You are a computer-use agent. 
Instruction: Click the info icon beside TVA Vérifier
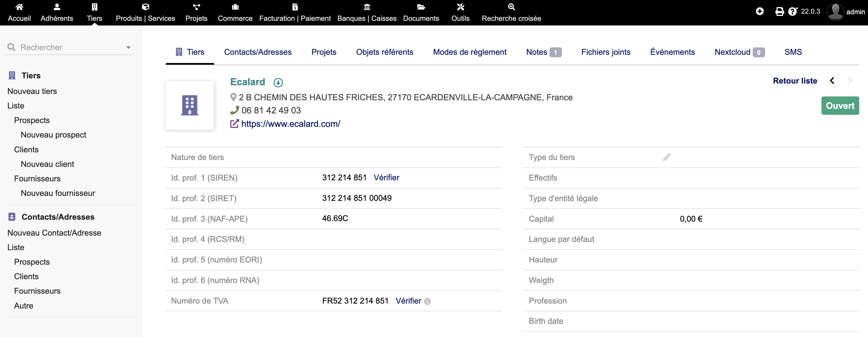(427, 302)
